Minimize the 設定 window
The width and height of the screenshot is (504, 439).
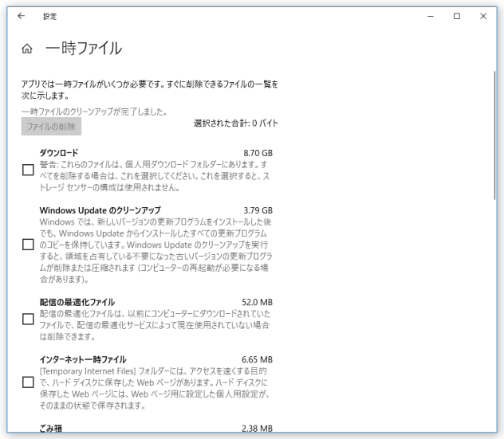pos(431,16)
